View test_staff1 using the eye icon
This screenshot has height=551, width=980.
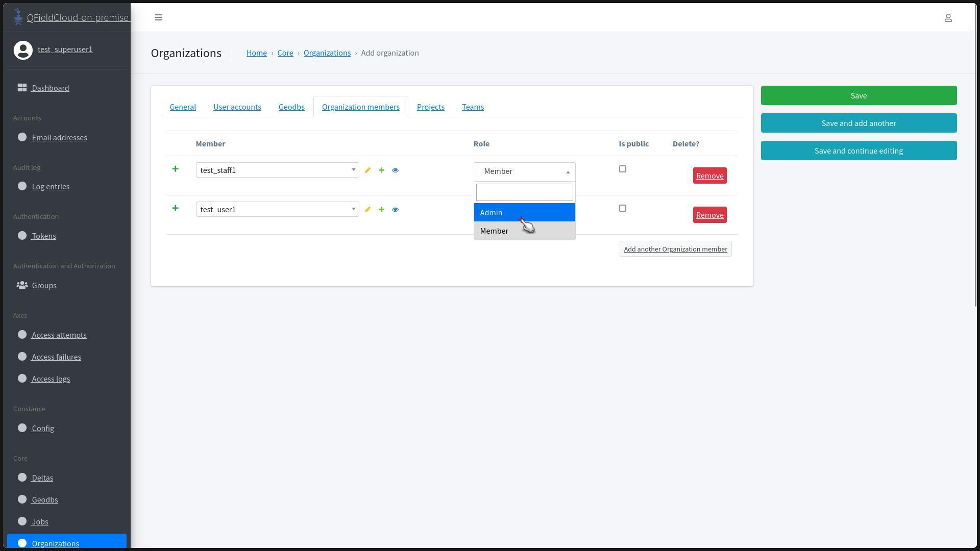395,170
